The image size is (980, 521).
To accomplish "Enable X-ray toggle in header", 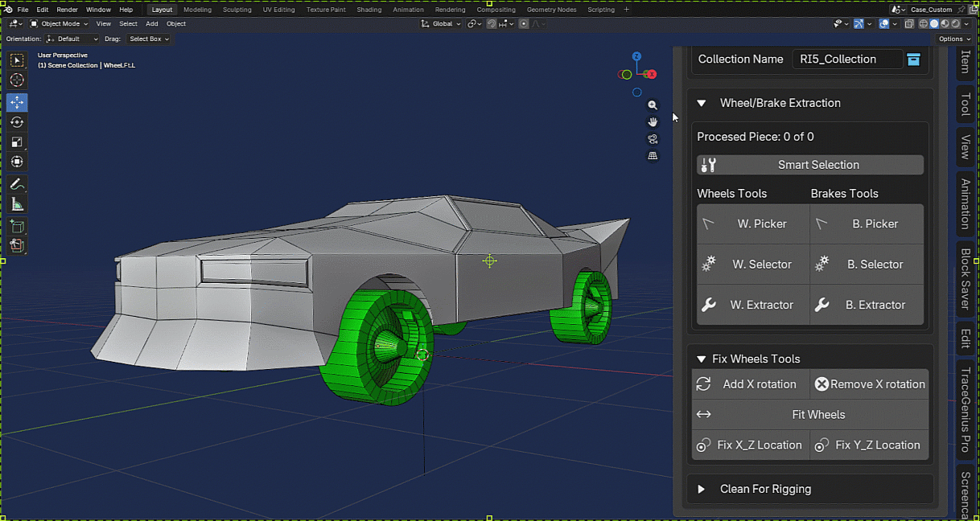I will pyautogui.click(x=908, y=23).
